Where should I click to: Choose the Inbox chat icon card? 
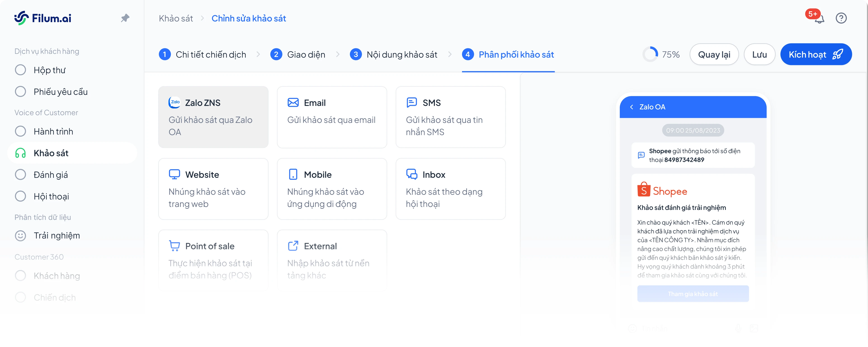tap(411, 174)
